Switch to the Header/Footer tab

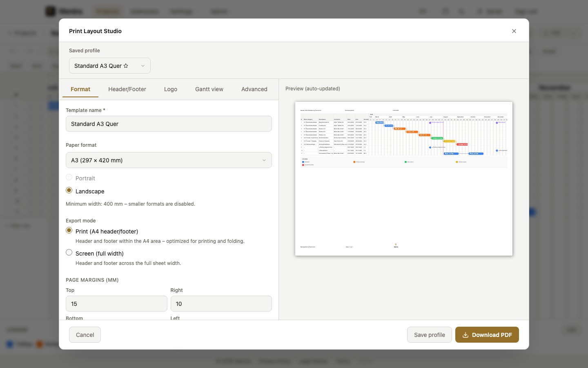point(127,89)
